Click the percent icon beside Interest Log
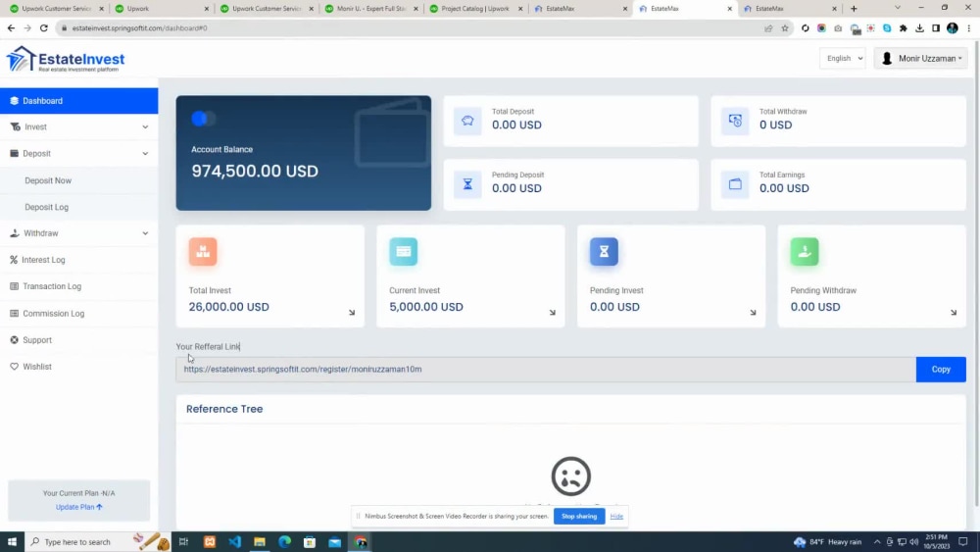The width and height of the screenshot is (980, 552). click(x=14, y=260)
